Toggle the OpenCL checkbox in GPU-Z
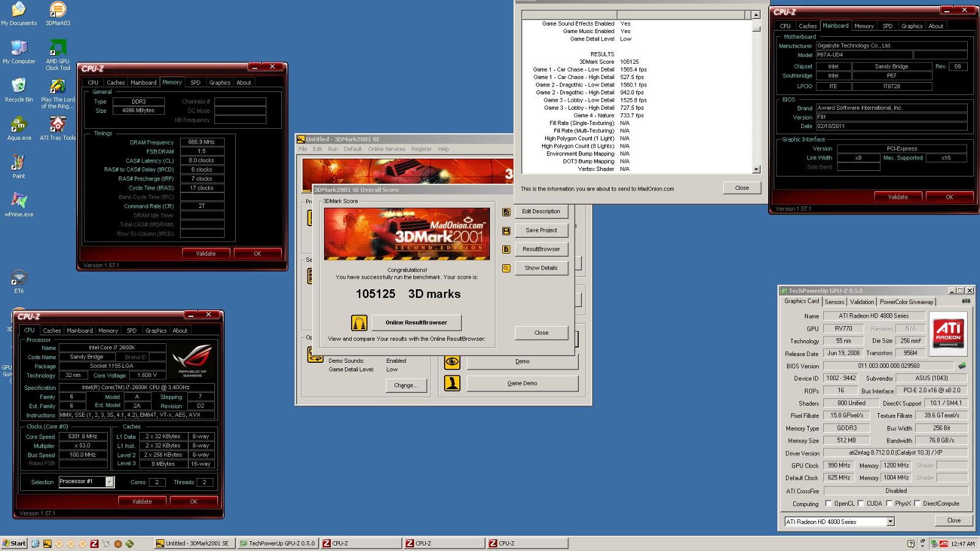 [828, 504]
